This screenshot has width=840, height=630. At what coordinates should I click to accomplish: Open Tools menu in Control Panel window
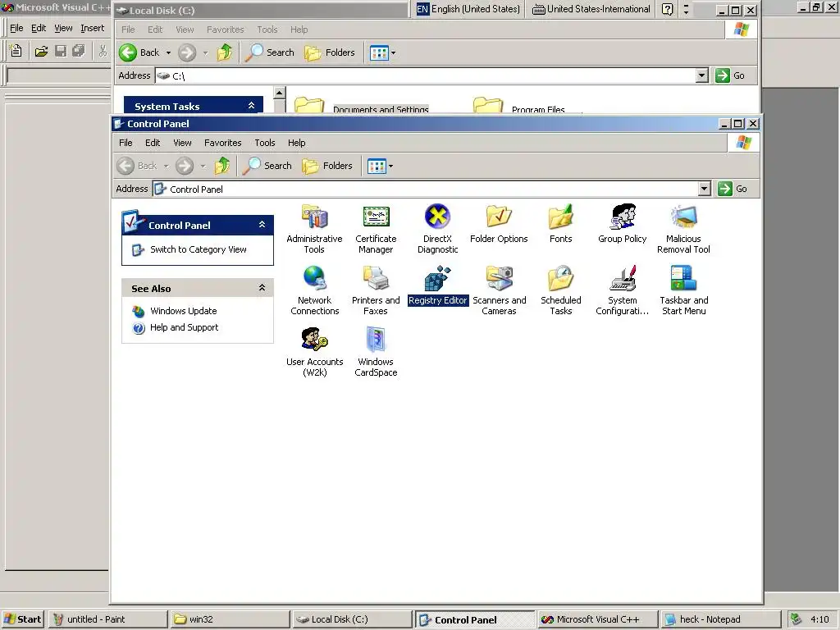click(265, 143)
